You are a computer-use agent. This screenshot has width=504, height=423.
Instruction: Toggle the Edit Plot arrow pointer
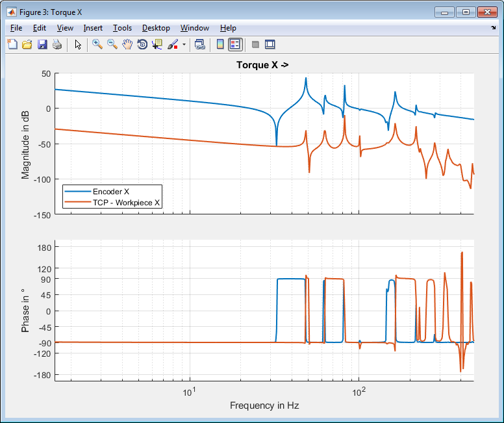tap(78, 44)
